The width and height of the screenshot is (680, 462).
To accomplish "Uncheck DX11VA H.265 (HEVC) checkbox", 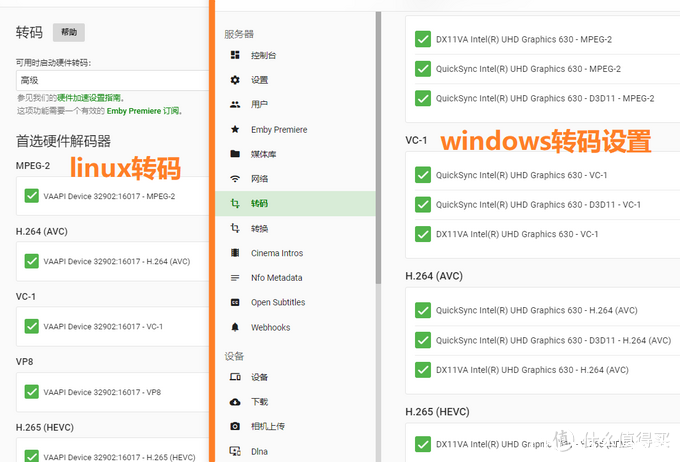I will 423,444.
